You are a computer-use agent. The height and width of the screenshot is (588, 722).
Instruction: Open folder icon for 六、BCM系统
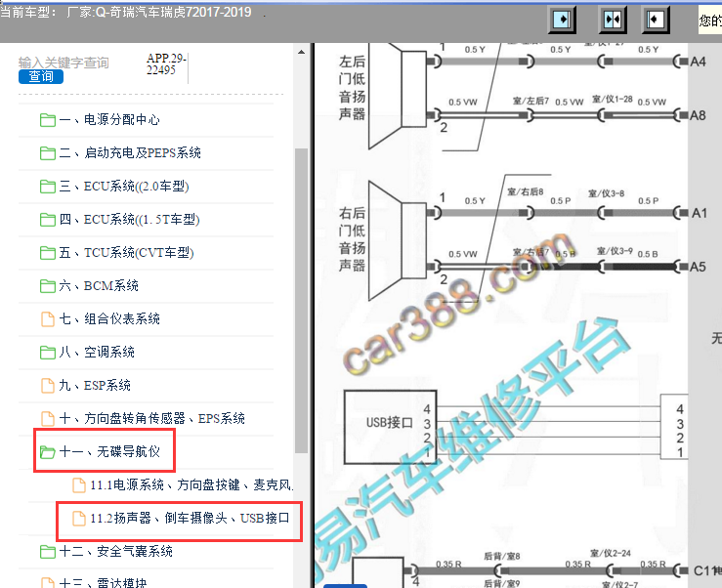[48, 286]
